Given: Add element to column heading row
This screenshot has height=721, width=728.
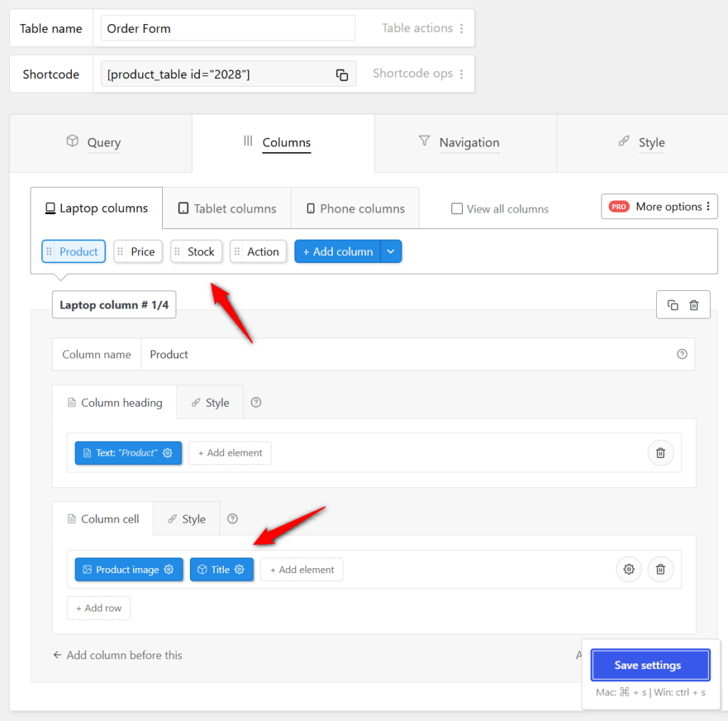Looking at the screenshot, I should tap(230, 453).
